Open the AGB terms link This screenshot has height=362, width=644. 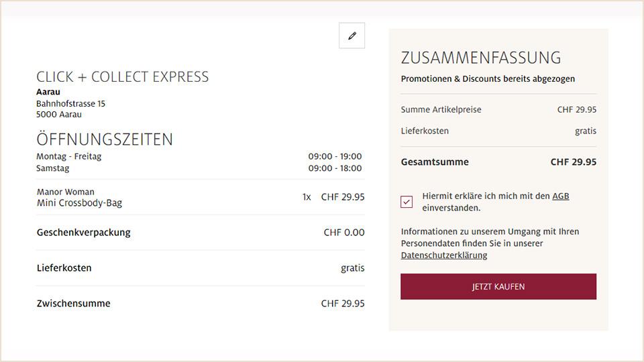pyautogui.click(x=560, y=196)
